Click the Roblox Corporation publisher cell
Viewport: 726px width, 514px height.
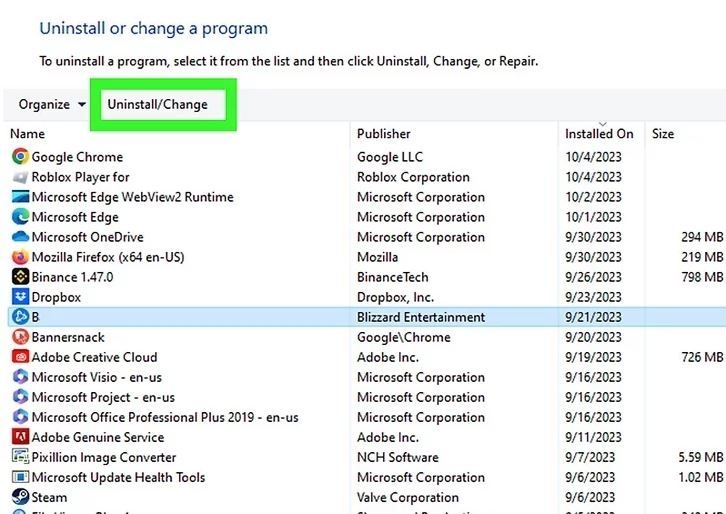[x=413, y=177]
